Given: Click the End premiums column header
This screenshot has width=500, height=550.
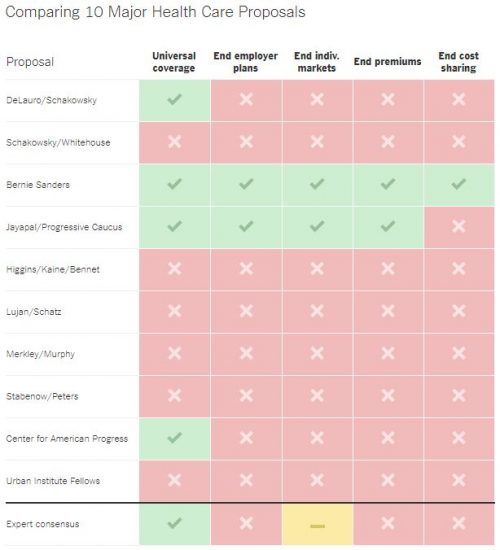Looking at the screenshot, I should coord(387,62).
